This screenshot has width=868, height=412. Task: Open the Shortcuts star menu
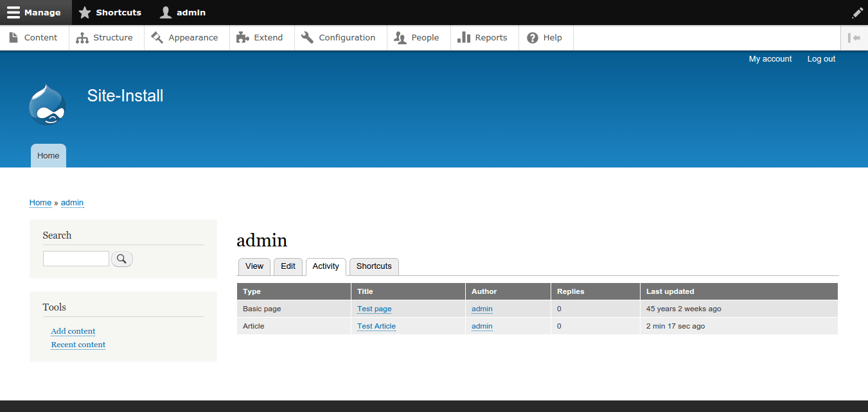(110, 12)
